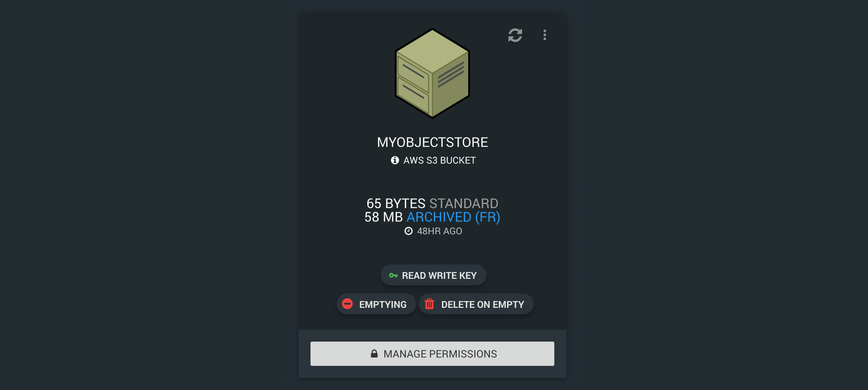Click the lock icon in Manage Permissions
Viewport: 868px width, 390px height.
[x=374, y=354]
